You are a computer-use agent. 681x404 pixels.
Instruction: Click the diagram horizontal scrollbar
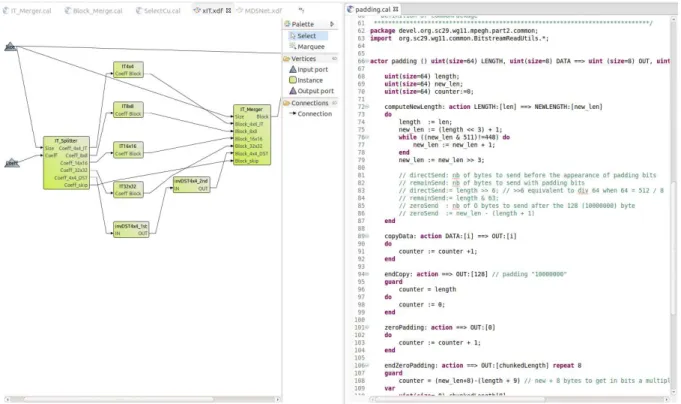143,399
